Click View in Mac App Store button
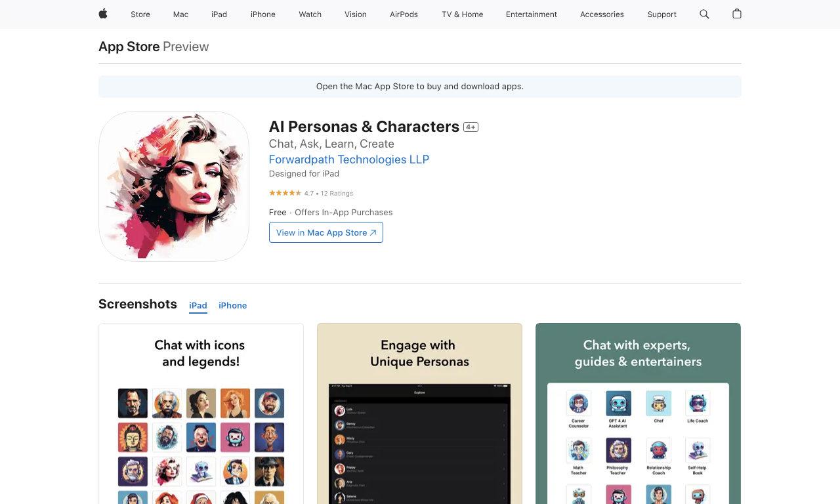This screenshot has width=840, height=504. pos(326,232)
